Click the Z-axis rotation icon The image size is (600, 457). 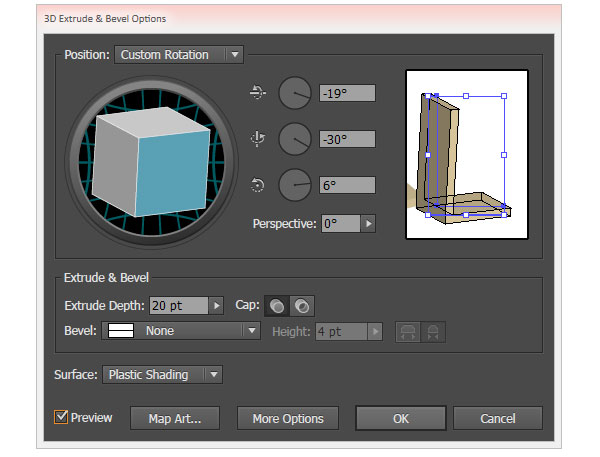[258, 185]
